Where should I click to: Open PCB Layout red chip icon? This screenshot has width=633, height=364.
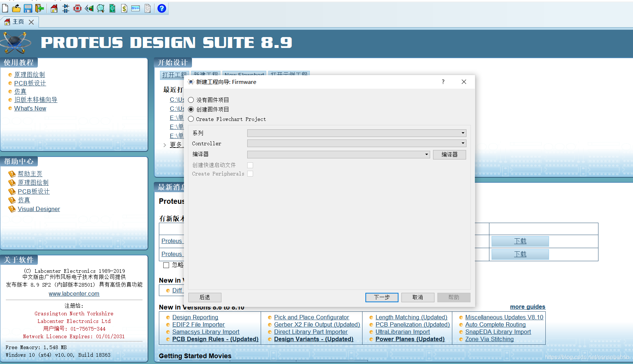tap(77, 8)
